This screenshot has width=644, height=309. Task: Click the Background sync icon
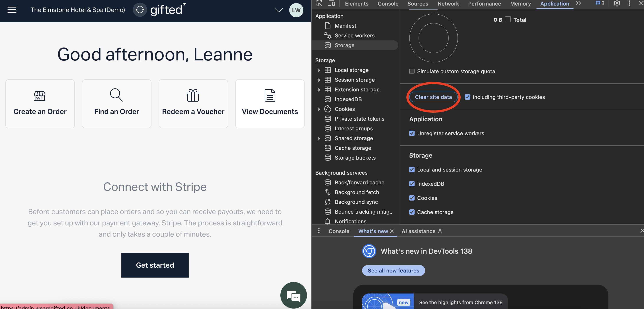328,202
